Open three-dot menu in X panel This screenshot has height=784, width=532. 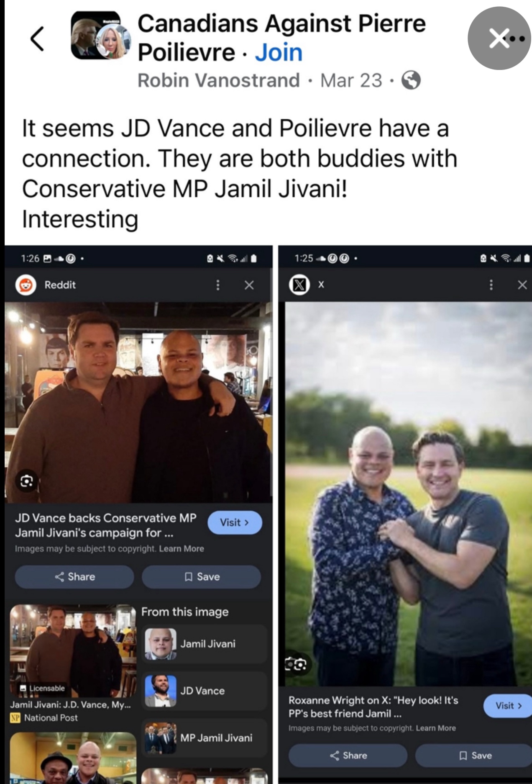pyautogui.click(x=491, y=285)
